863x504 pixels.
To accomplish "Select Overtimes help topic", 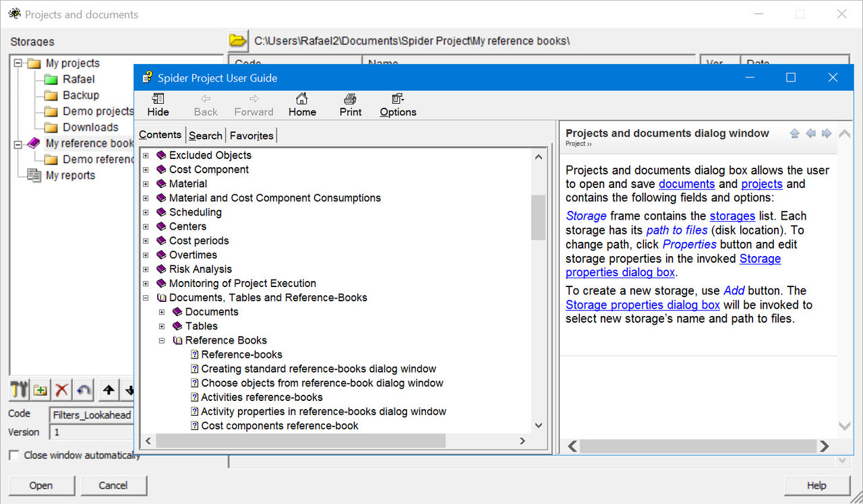I will click(193, 255).
